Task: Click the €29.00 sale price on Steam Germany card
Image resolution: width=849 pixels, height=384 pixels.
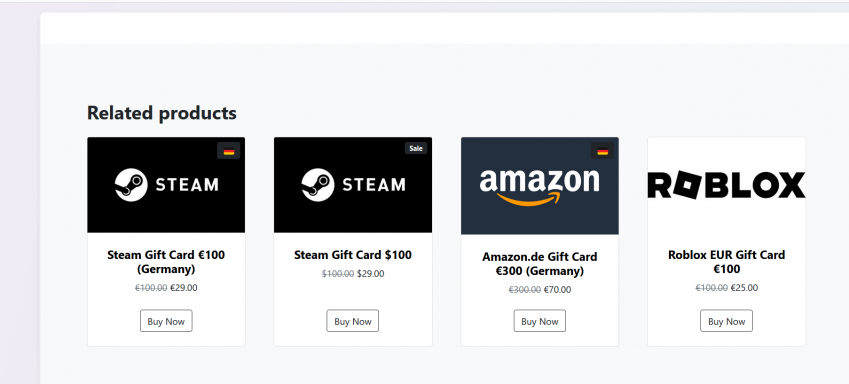Action: coord(184,288)
